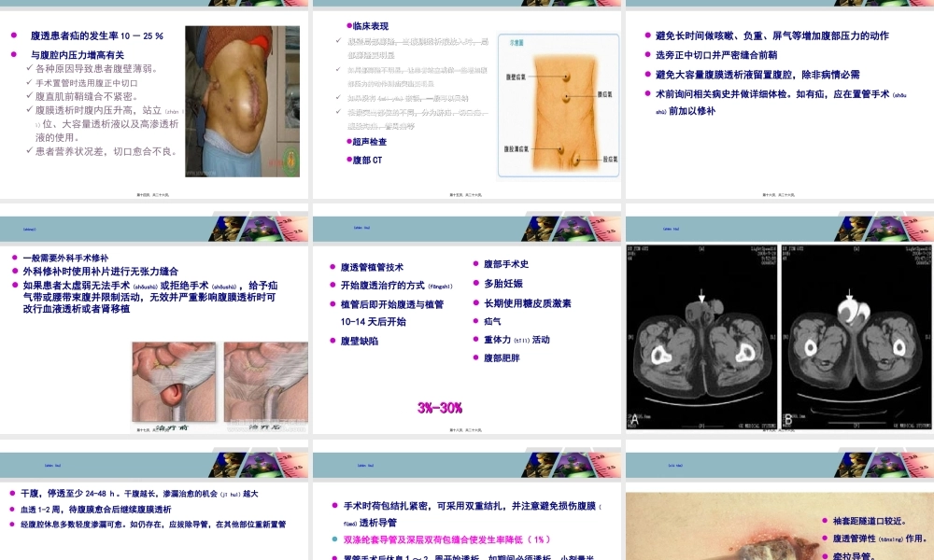
Task: Click the purple bullet icon beside 临床表现
Action: coord(348,25)
